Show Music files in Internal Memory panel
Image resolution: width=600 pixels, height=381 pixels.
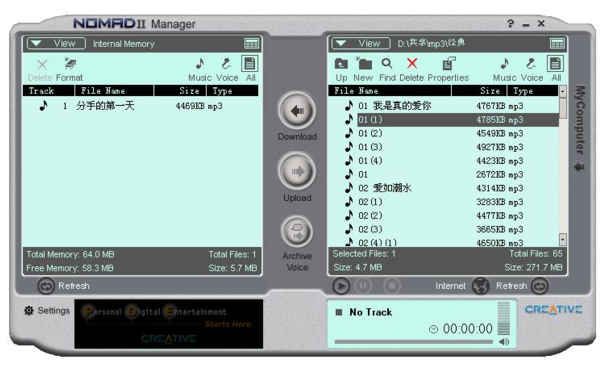pos(200,70)
